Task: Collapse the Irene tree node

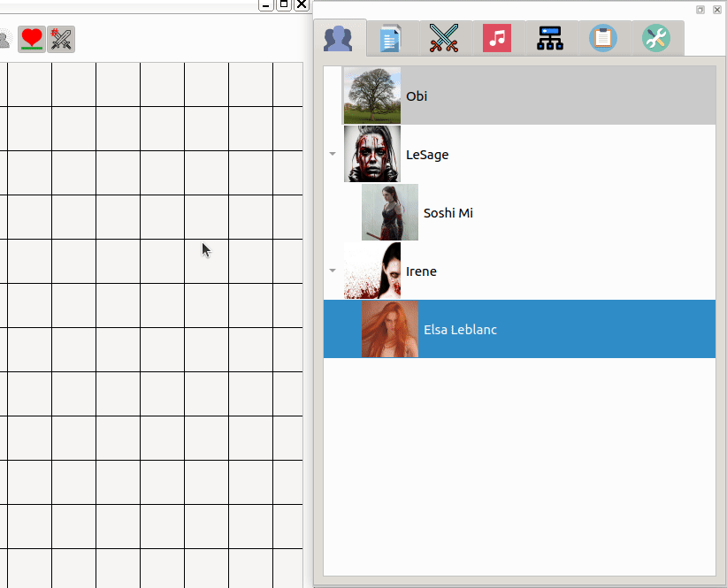Action: [333, 271]
